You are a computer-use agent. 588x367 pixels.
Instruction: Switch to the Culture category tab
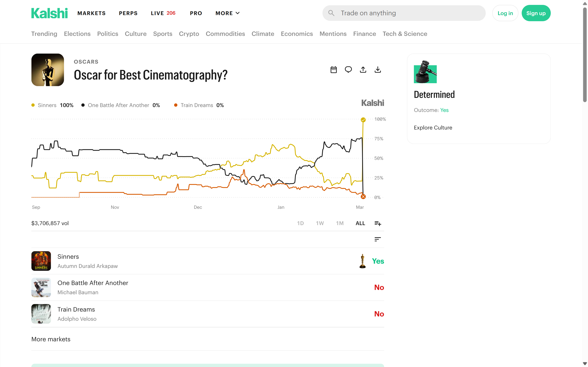[x=136, y=34]
